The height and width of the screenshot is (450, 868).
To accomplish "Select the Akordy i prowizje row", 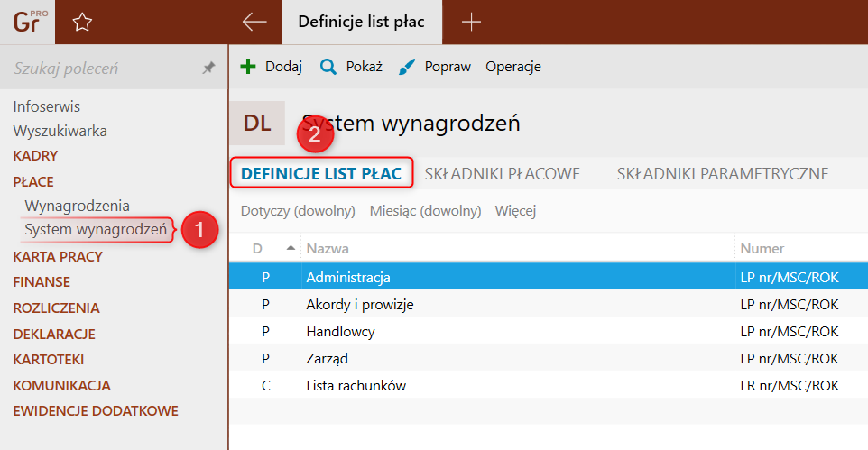I will [360, 304].
